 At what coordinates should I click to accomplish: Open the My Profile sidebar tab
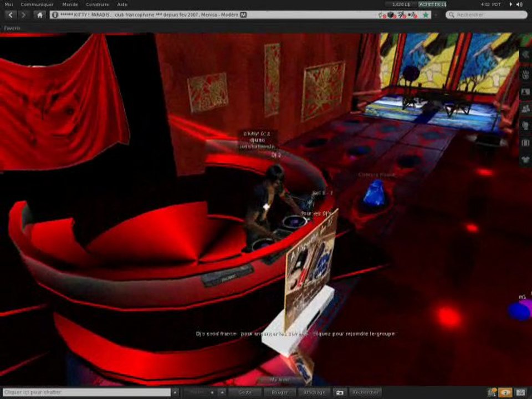[x=525, y=91]
